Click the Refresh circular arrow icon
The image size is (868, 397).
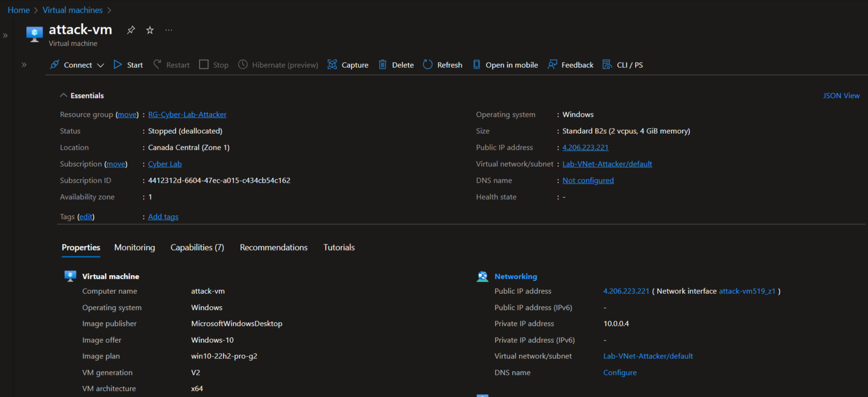click(x=428, y=65)
